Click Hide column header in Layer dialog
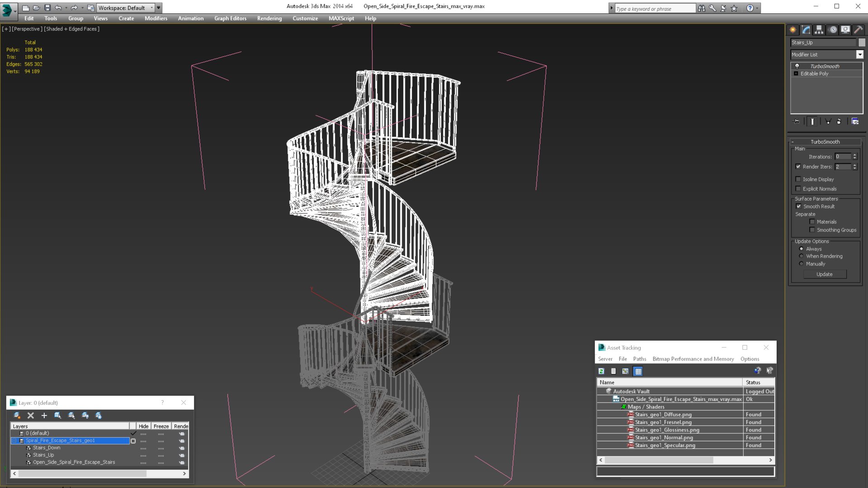868x488 pixels. (x=143, y=426)
